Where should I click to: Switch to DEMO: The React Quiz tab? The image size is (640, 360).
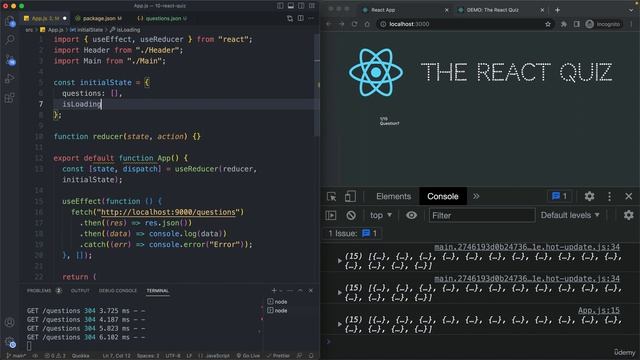(501, 10)
